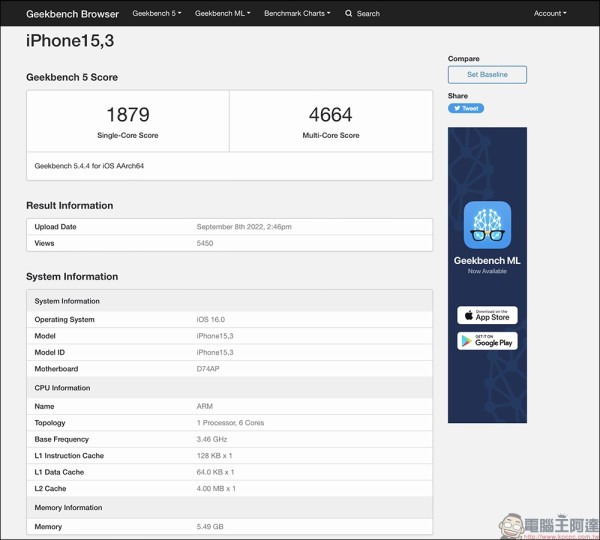Click the Geekbench ML Now Available ad text
This screenshot has width=600, height=540.
pos(487,265)
